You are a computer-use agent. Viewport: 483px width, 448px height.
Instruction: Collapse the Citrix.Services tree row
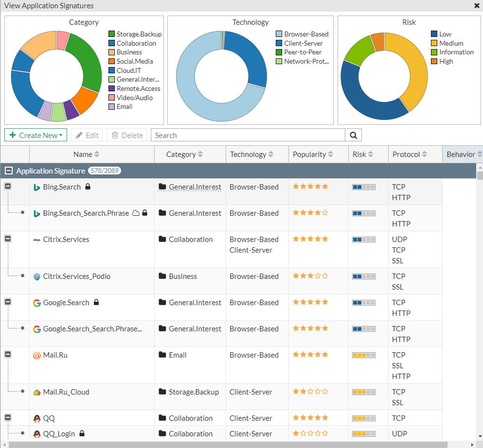click(x=8, y=239)
